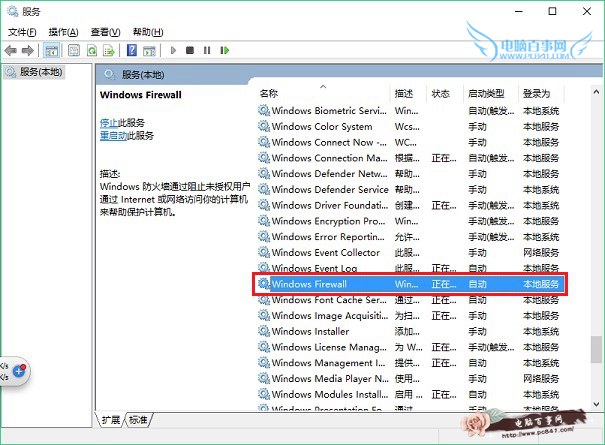
Task: Restart service with the restart icon
Action: 225,50
